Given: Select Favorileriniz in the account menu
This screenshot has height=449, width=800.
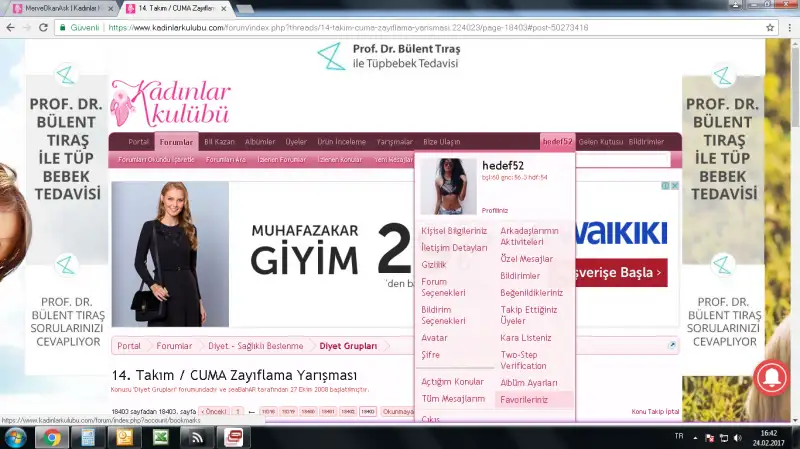Looking at the screenshot, I should point(524,399).
